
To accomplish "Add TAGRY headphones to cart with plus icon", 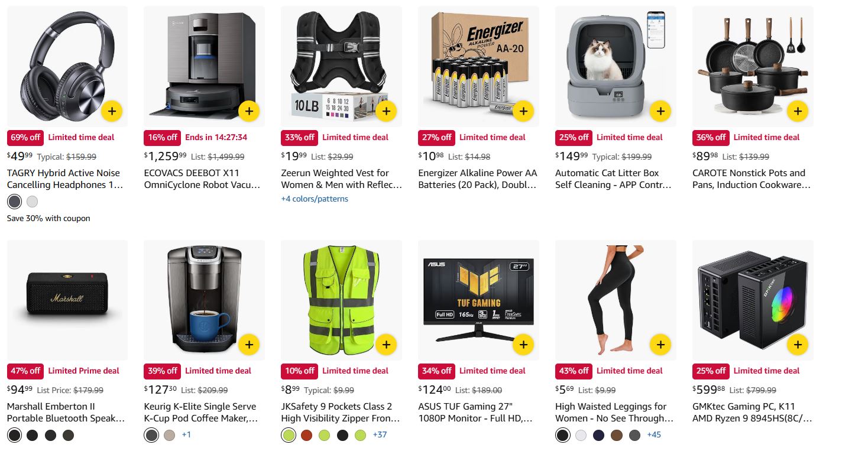I will (x=112, y=111).
